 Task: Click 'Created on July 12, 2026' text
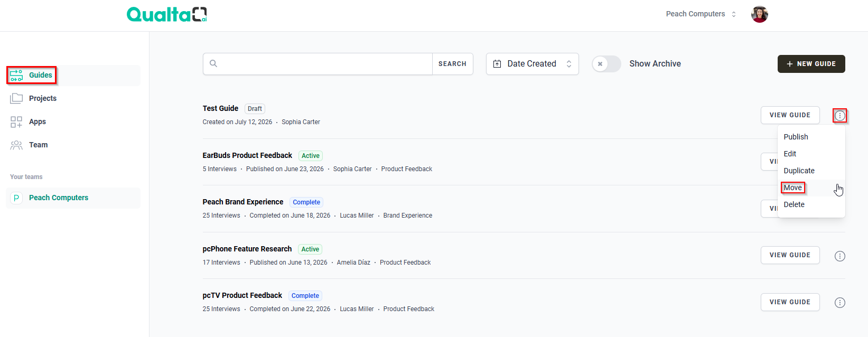click(x=237, y=122)
